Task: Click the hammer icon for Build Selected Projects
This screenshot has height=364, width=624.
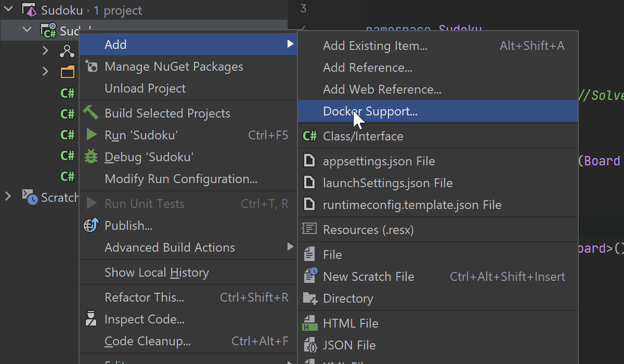Action: click(91, 113)
